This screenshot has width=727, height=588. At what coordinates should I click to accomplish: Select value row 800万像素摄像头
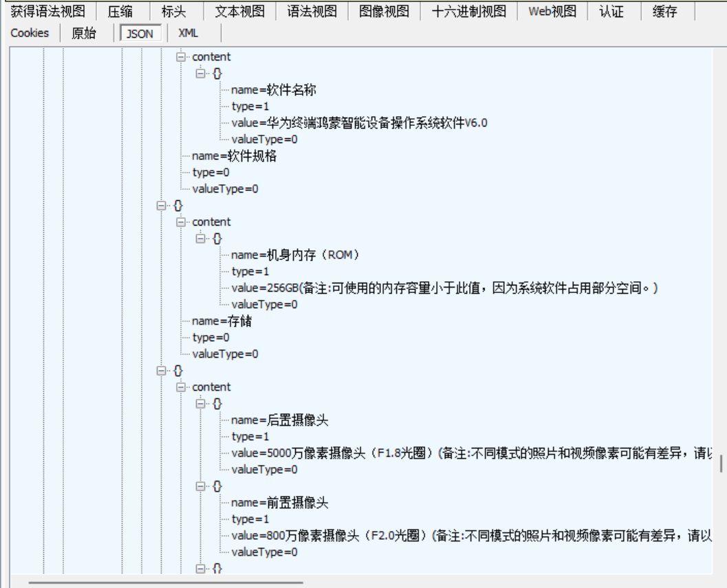[471, 536]
